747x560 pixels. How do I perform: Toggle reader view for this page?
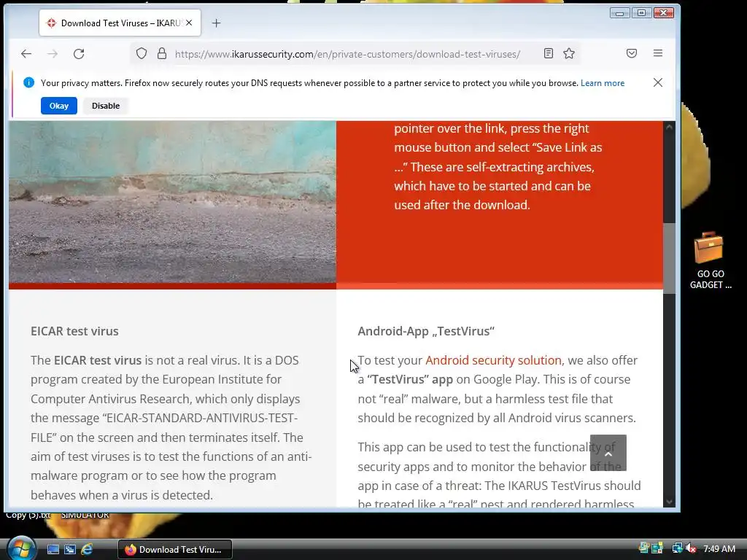[549, 53]
